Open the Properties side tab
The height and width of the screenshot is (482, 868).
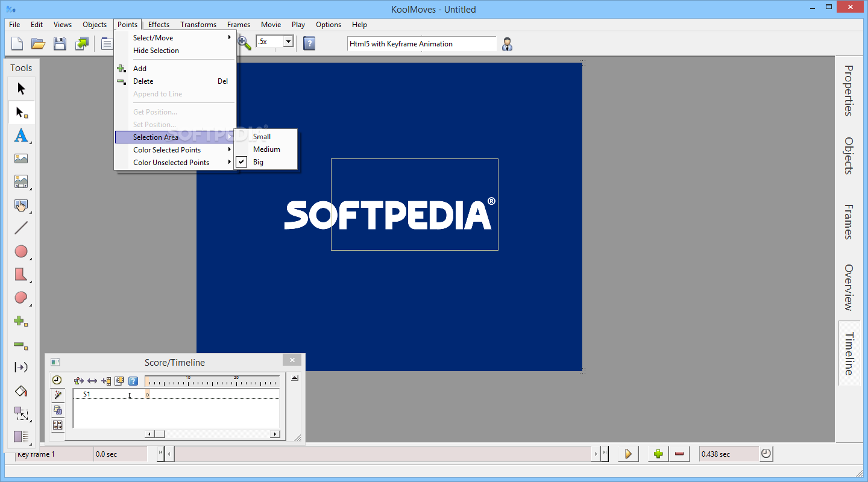click(x=849, y=90)
